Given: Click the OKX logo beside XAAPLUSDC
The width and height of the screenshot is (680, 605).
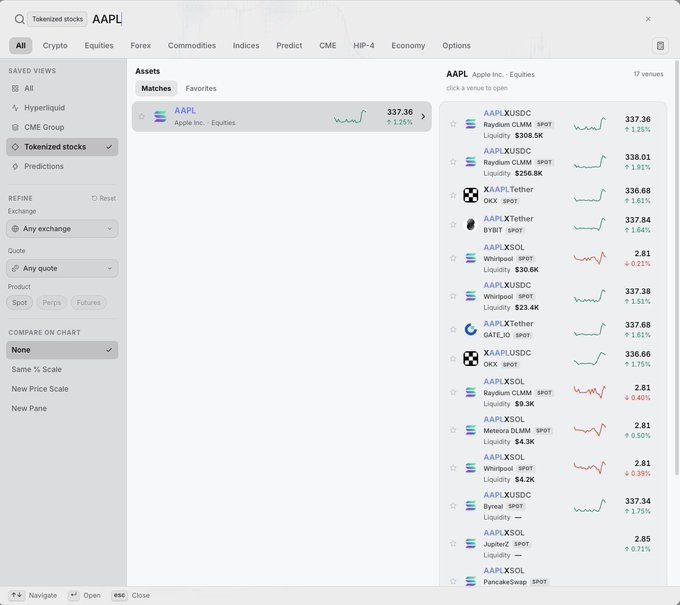Looking at the screenshot, I should point(471,359).
